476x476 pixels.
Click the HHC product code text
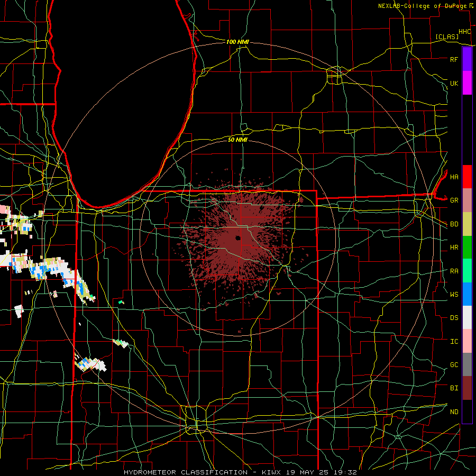[x=464, y=32]
